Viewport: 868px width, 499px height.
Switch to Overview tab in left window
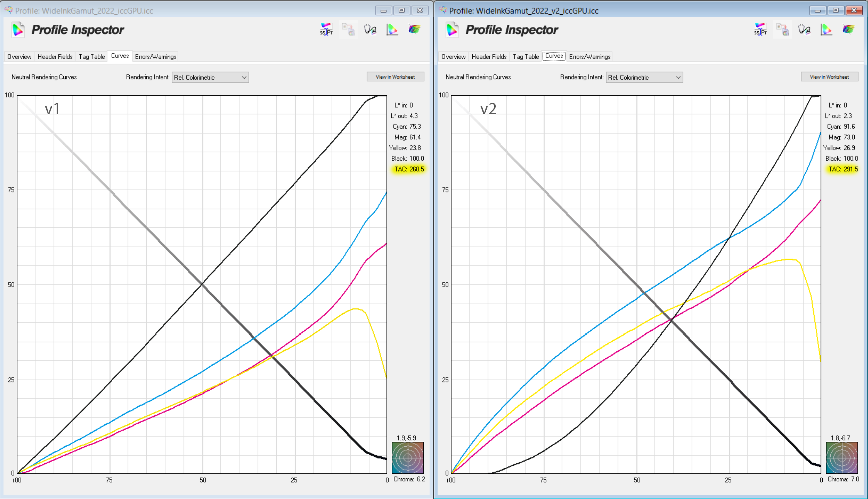(19, 57)
